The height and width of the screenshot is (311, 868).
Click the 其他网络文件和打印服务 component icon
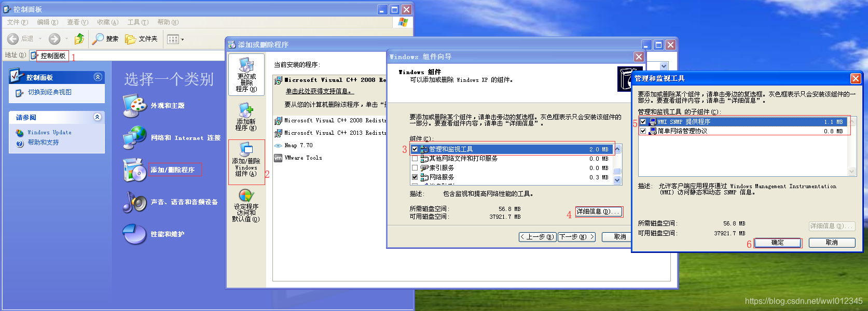pos(424,159)
